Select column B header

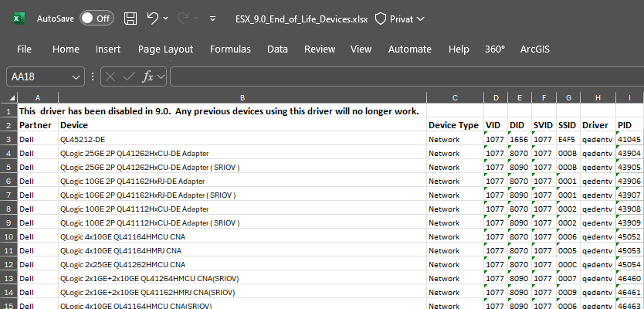[242, 97]
